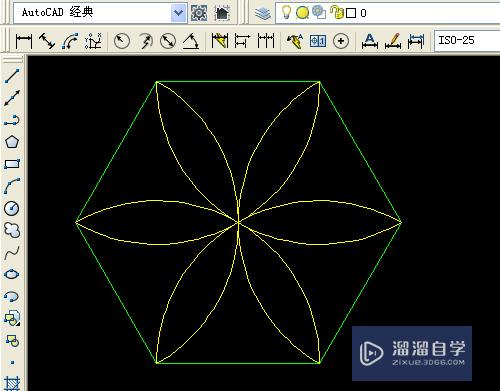Screen dimensions: 500x391
Task: Select the Hatch tool
Action: [12, 383]
